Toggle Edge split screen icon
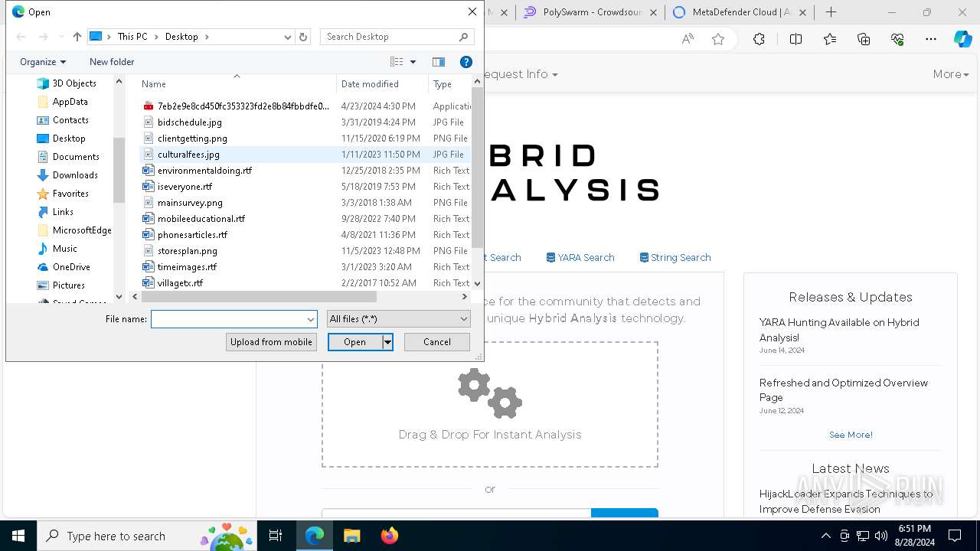980x551 pixels. 795,39
